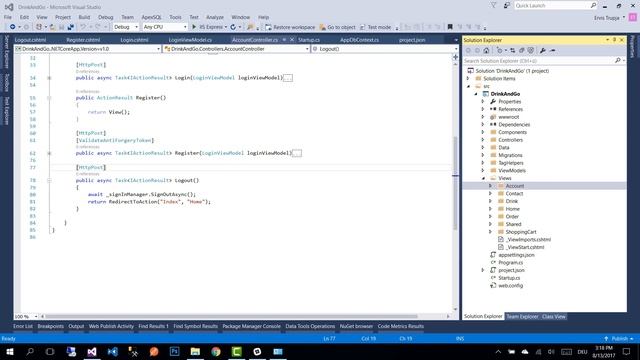The width and height of the screenshot is (640, 360).
Task: Click the Collapse All icon in Solution Explorer
Action: coord(522,51)
